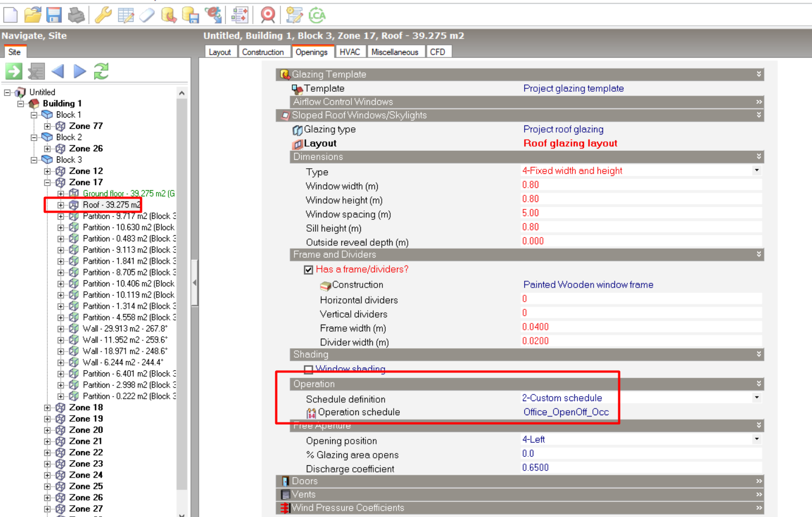Click the Window width value field
Viewport: 812px width, 517px height.
(x=641, y=185)
